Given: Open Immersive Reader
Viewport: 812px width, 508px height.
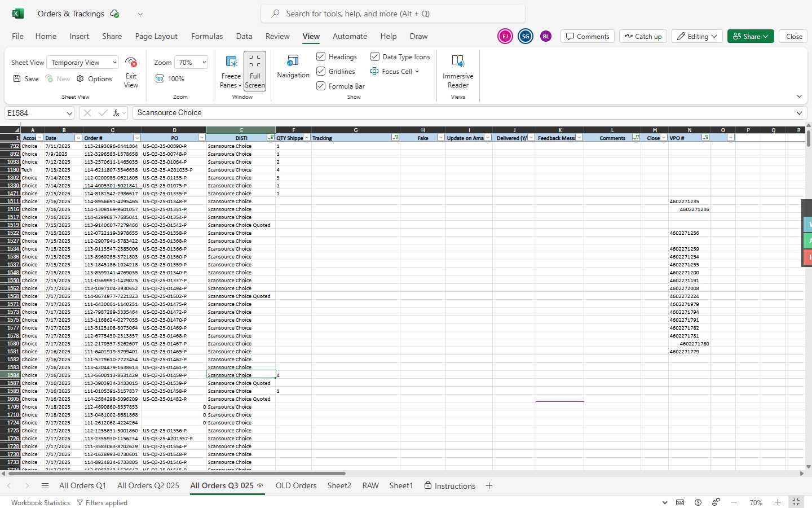Looking at the screenshot, I should [458, 71].
